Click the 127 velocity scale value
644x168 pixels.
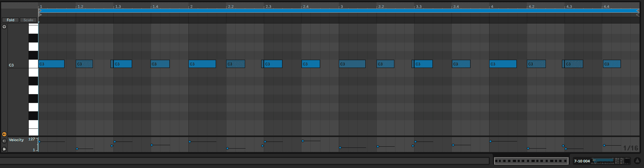click(32, 139)
